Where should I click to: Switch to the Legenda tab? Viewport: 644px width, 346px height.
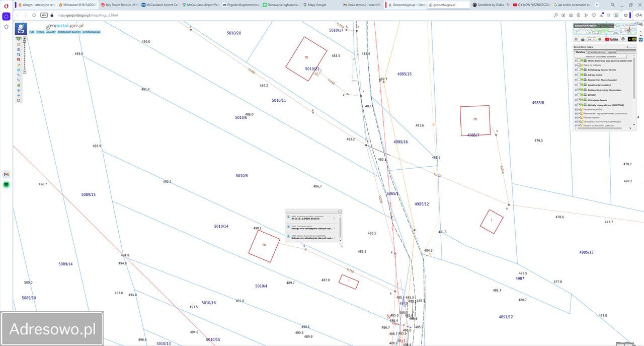[x=611, y=52]
